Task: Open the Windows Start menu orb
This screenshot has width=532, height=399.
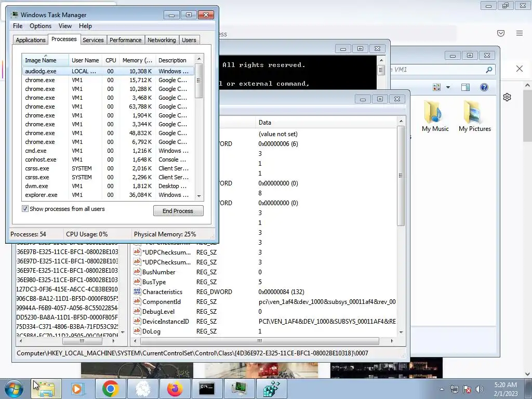Action: [14, 389]
